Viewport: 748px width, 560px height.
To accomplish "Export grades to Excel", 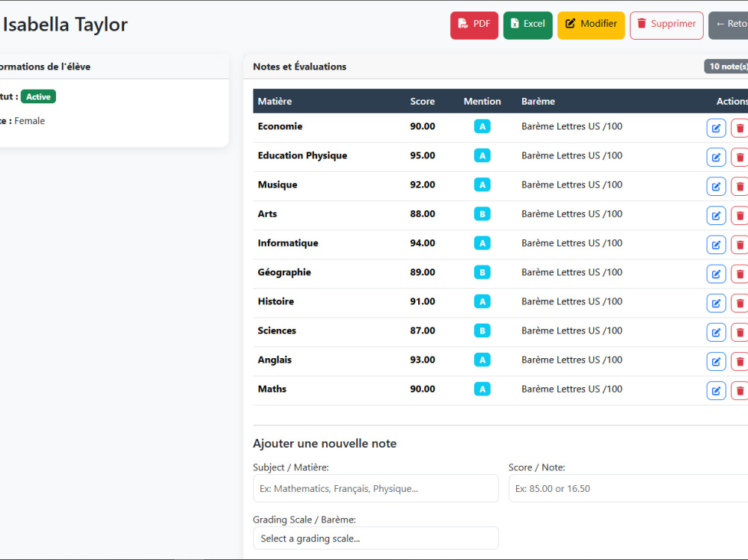I will [527, 25].
